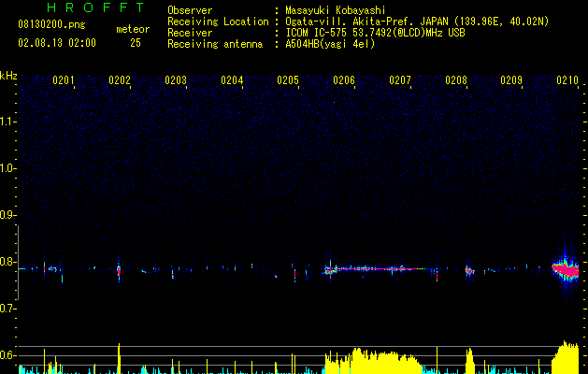Click the 0.9 kHz axis label
This screenshot has width=588, height=374.
[x=7, y=215]
